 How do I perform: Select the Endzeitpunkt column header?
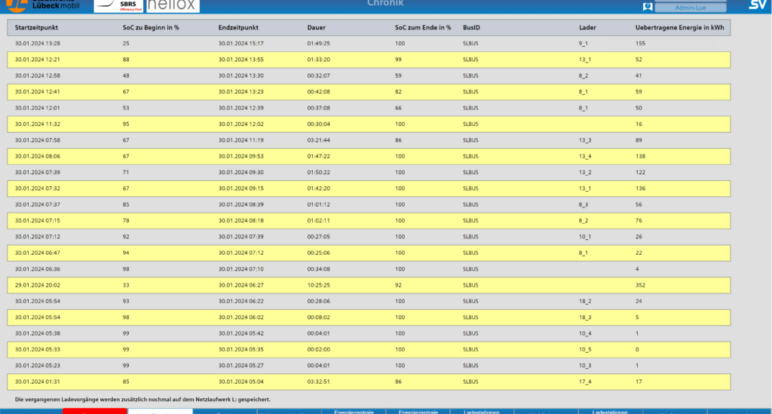(x=239, y=27)
